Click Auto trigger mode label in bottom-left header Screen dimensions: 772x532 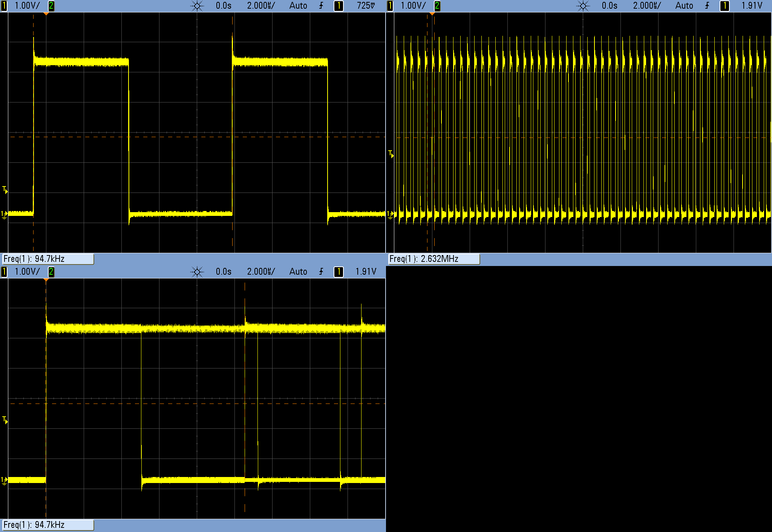(298, 272)
